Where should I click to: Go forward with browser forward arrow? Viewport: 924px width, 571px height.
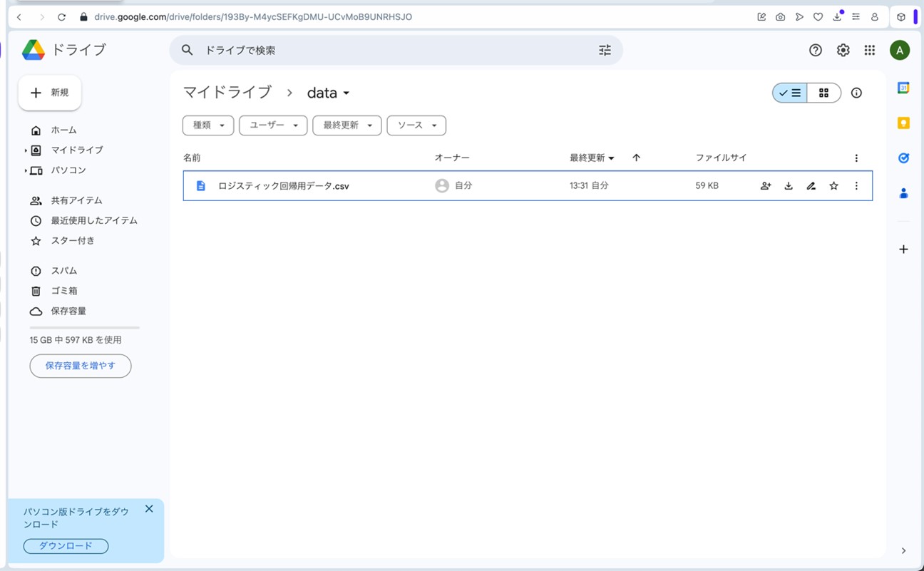pyautogui.click(x=41, y=16)
